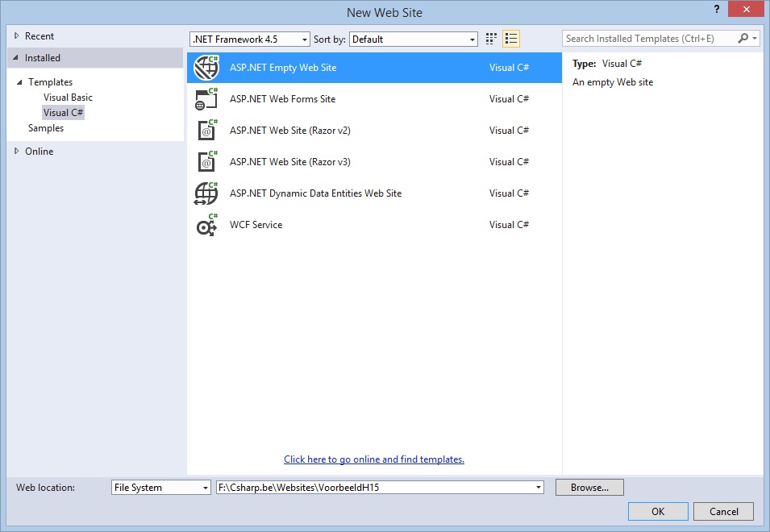Collapse the Templates tree node

tap(19, 82)
